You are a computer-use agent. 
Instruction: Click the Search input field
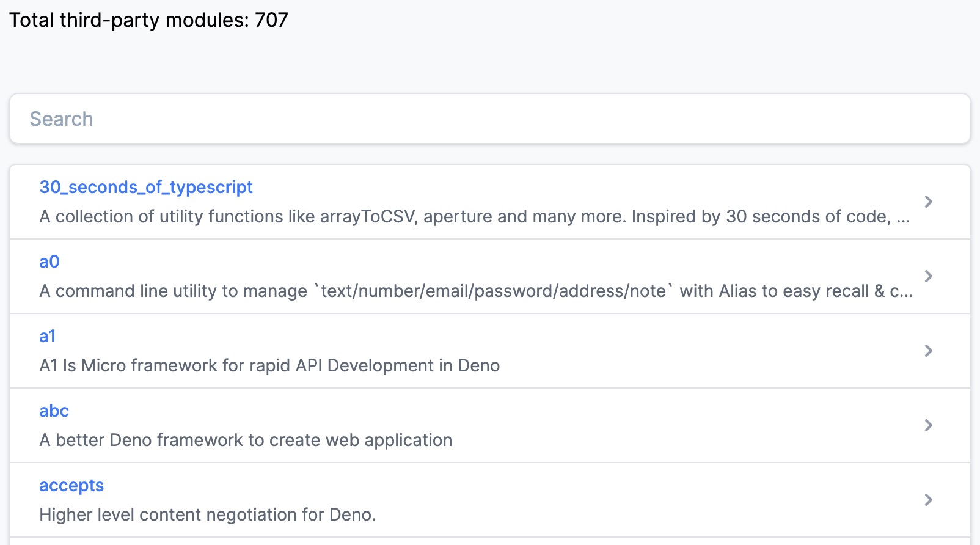coord(489,119)
